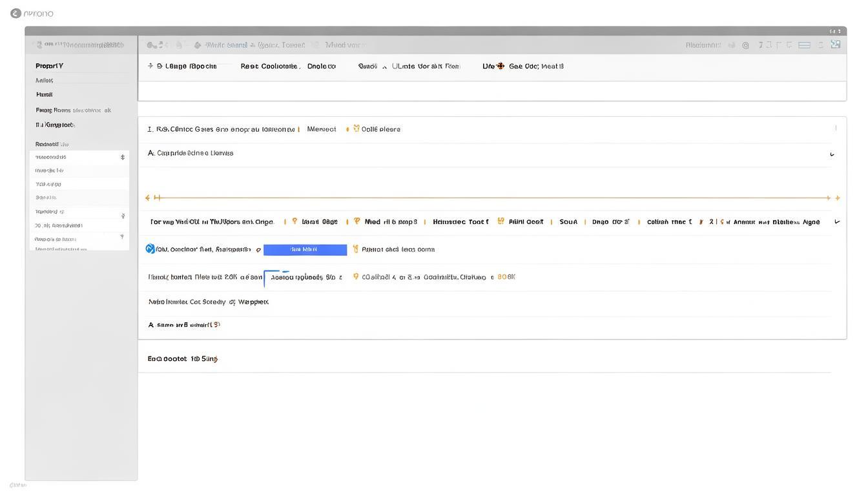Click the orange icon beside 'Oplle pleare'
Viewport: 868px width, 496px height.
click(x=356, y=129)
